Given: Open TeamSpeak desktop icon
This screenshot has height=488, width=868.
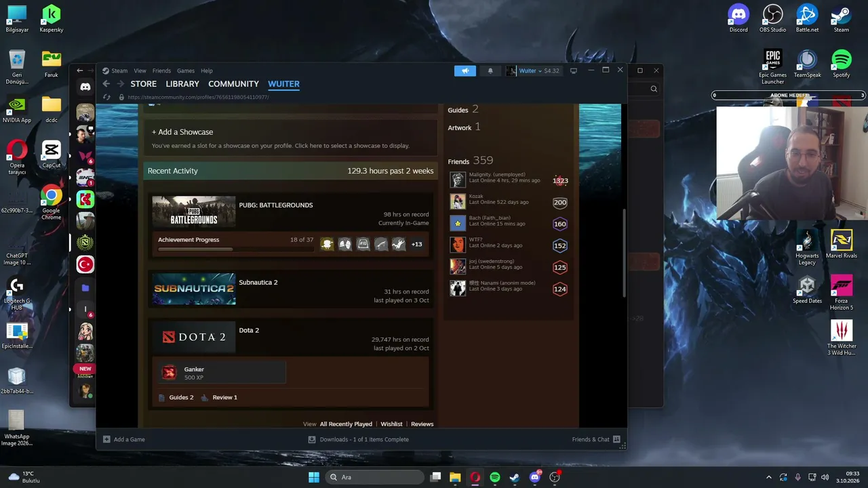Looking at the screenshot, I should pos(807,64).
